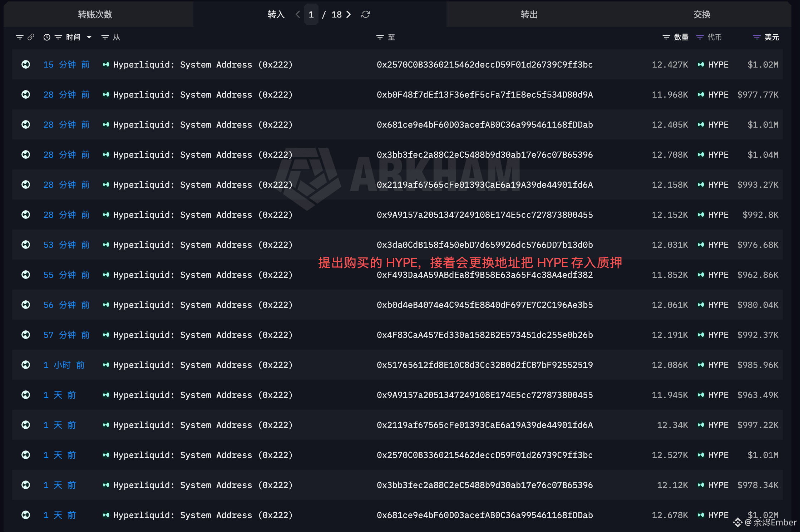Refresh the transfers list
This screenshot has width=800, height=532.
(x=365, y=14)
